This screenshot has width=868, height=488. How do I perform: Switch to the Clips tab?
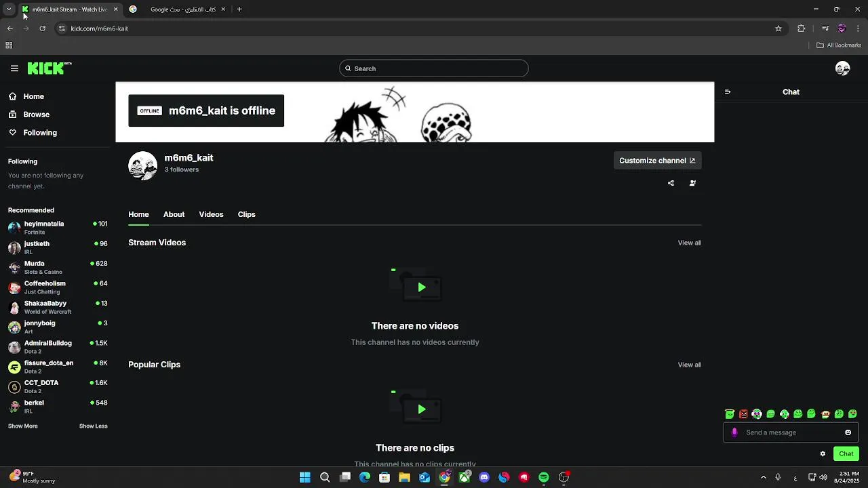(246, 214)
